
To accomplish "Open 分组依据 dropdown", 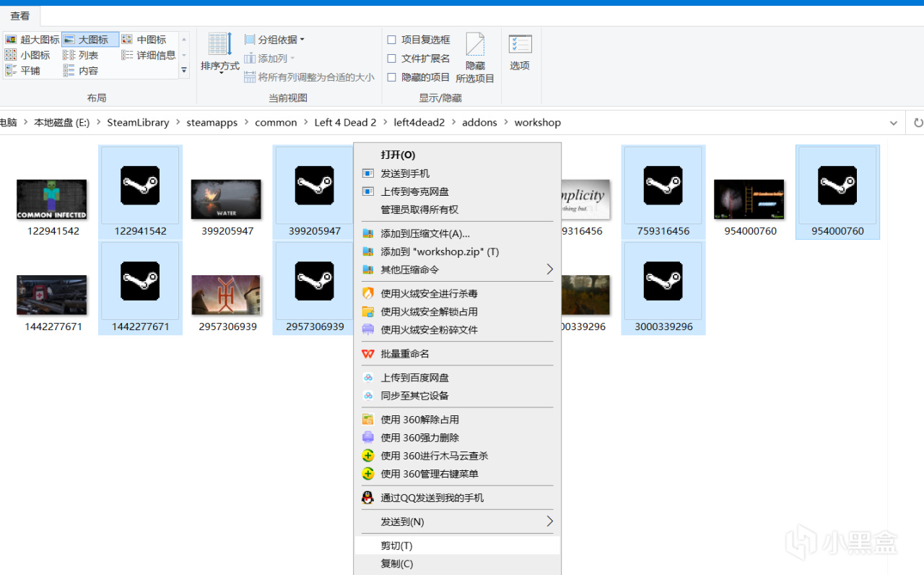I will coord(275,40).
